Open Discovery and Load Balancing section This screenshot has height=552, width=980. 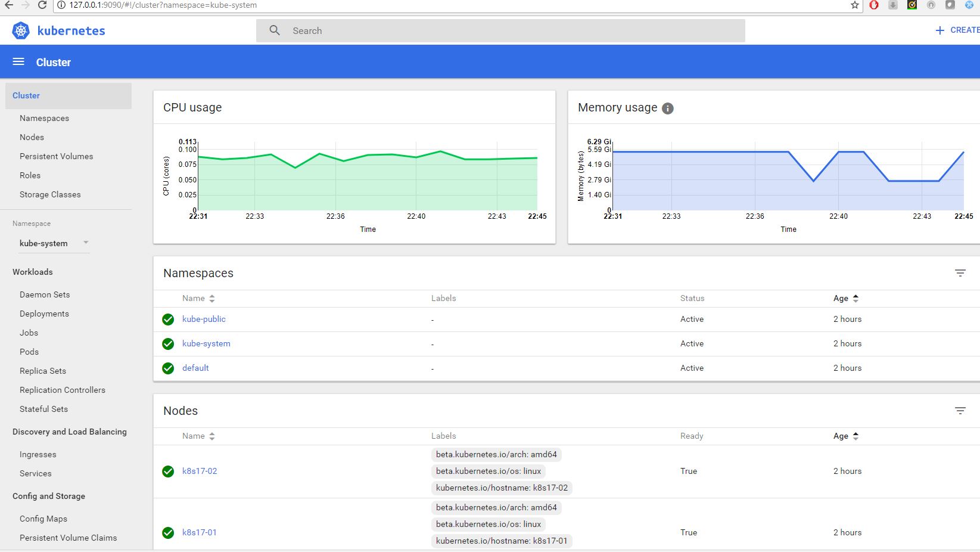pos(70,432)
